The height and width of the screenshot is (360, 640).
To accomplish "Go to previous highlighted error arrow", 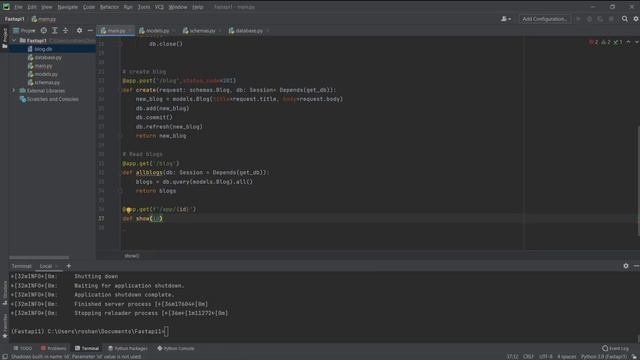I will coord(628,42).
